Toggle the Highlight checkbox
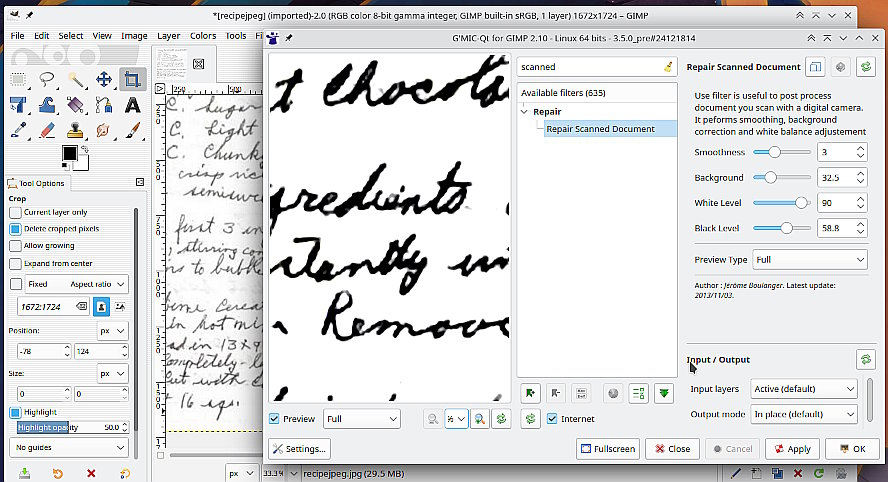 15,412
